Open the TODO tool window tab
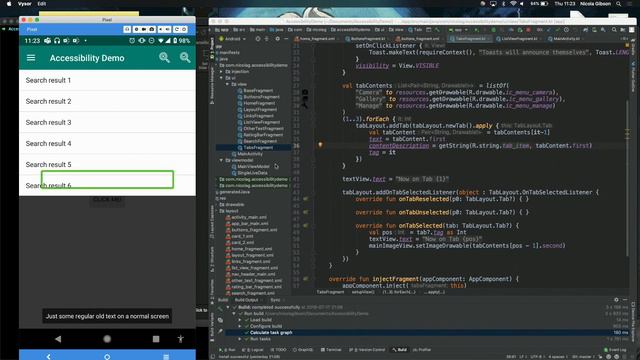 [x=279, y=350]
